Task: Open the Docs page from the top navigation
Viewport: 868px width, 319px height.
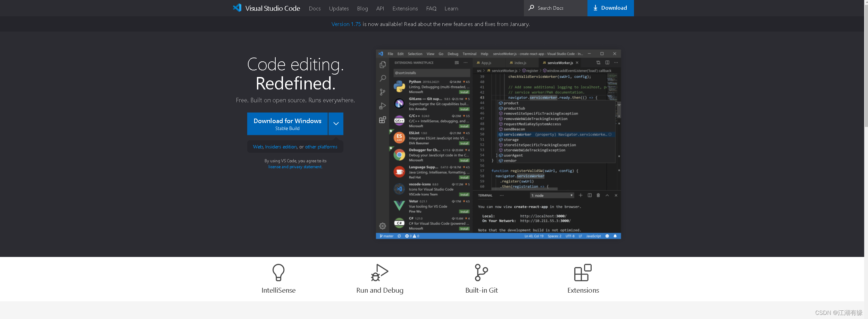Action: coord(315,8)
